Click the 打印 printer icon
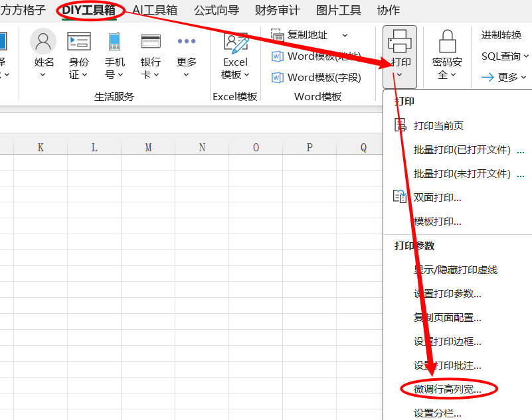Viewport: 532px width, 420px height. pos(400,42)
